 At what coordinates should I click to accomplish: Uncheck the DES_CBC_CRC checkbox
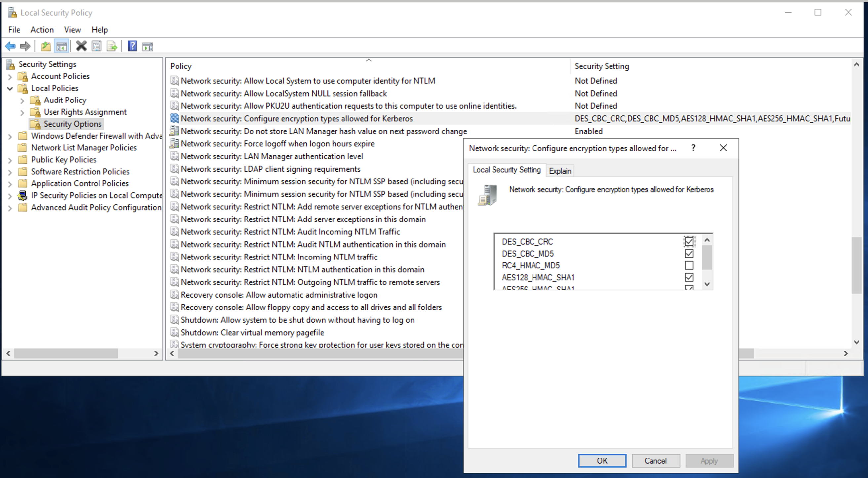(689, 241)
